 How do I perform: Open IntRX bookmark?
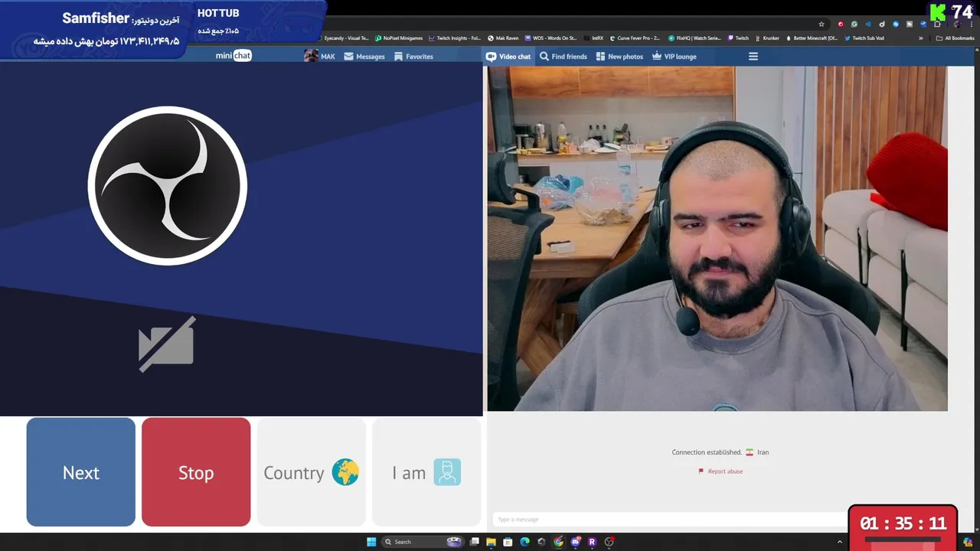593,38
